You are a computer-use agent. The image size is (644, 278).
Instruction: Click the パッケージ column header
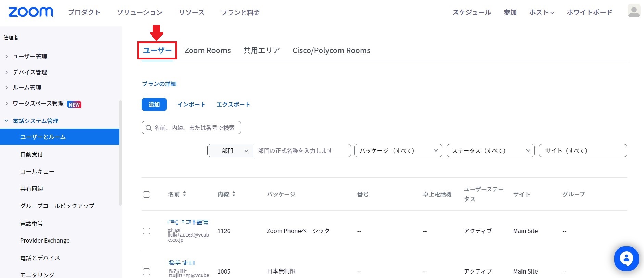click(x=281, y=194)
